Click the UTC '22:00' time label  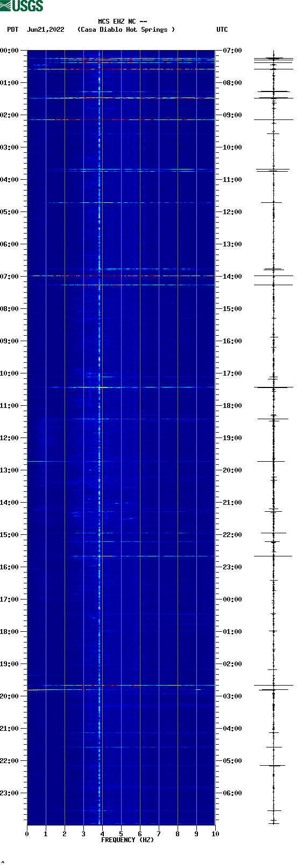click(232, 535)
